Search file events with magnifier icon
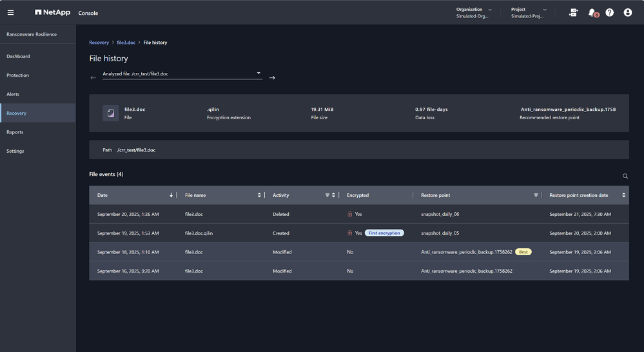The height and width of the screenshot is (352, 644). 625,176
